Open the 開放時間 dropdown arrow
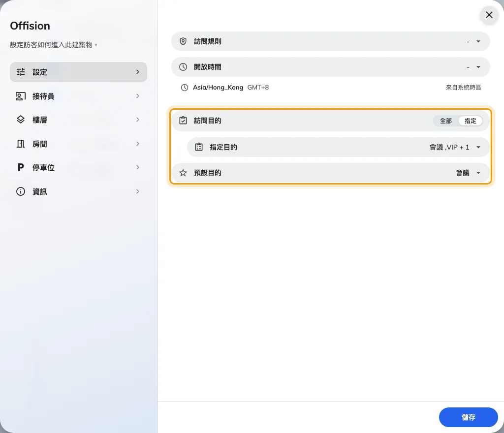The image size is (504, 433). [x=478, y=67]
